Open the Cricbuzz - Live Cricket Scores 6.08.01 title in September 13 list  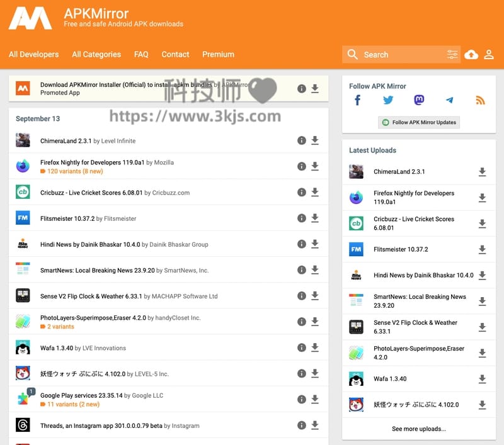(x=91, y=193)
